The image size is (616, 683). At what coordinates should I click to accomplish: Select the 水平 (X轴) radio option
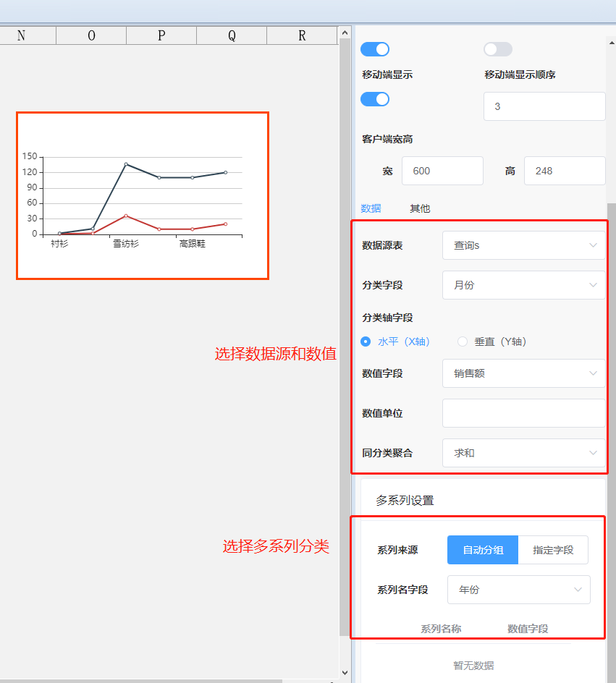pyautogui.click(x=366, y=341)
